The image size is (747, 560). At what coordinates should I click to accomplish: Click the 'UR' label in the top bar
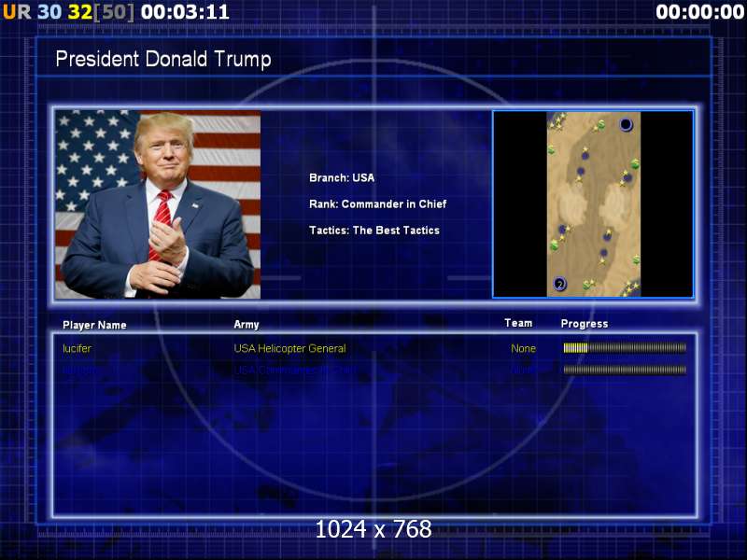coord(17,12)
